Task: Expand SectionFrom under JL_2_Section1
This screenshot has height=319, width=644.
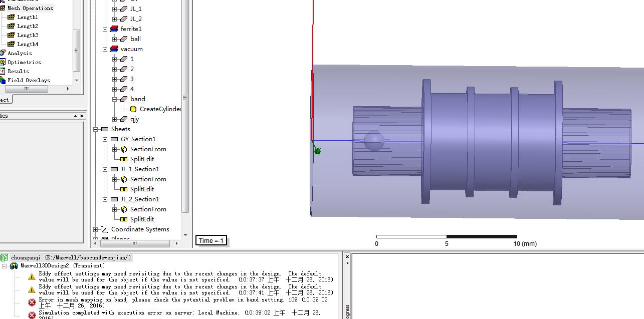Action: [115, 209]
